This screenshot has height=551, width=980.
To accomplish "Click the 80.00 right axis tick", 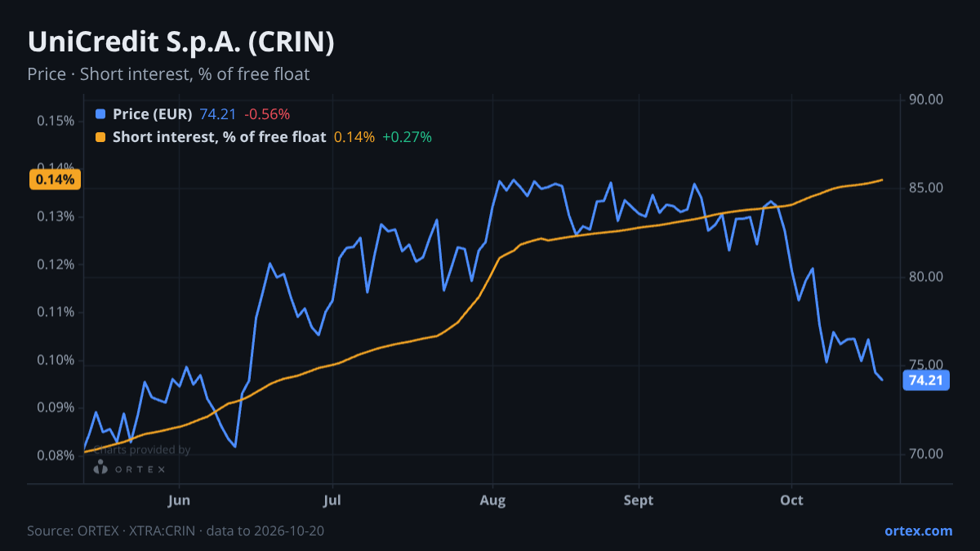I will pos(926,277).
